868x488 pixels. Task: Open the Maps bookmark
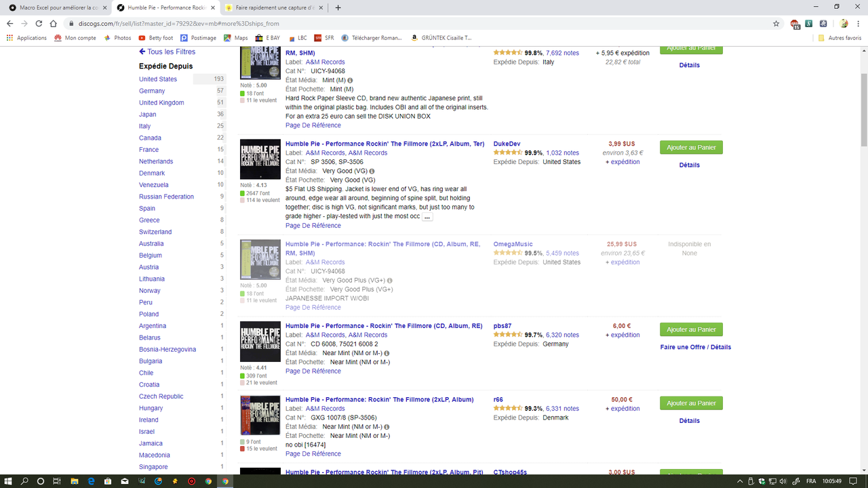point(236,38)
